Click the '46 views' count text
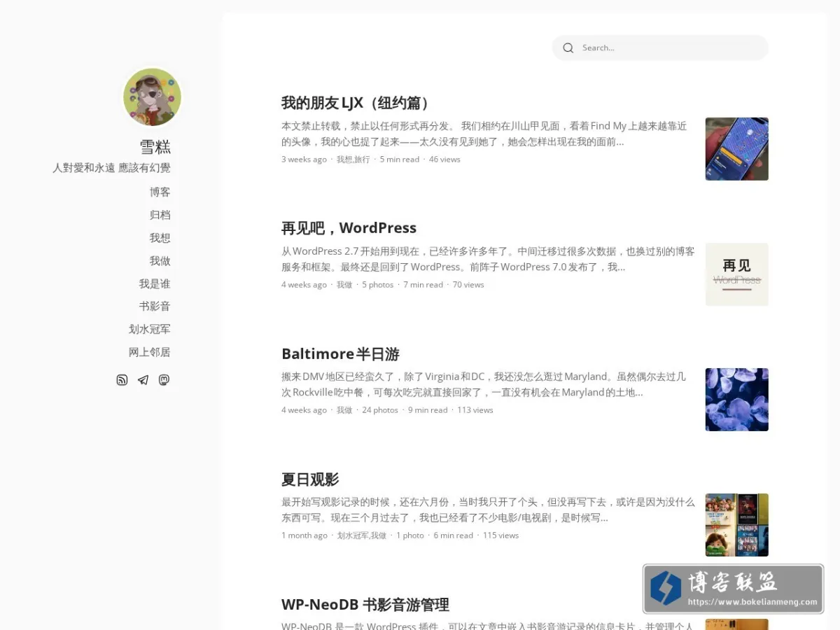840x630 pixels. click(444, 160)
